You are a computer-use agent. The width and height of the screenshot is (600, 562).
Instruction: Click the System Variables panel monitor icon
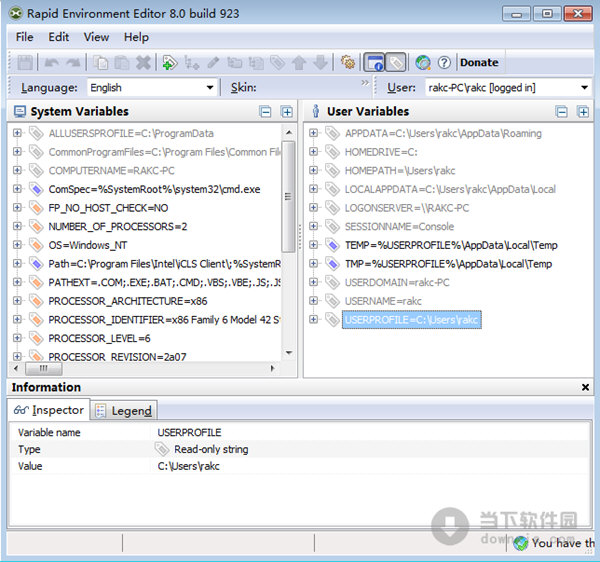(x=20, y=111)
